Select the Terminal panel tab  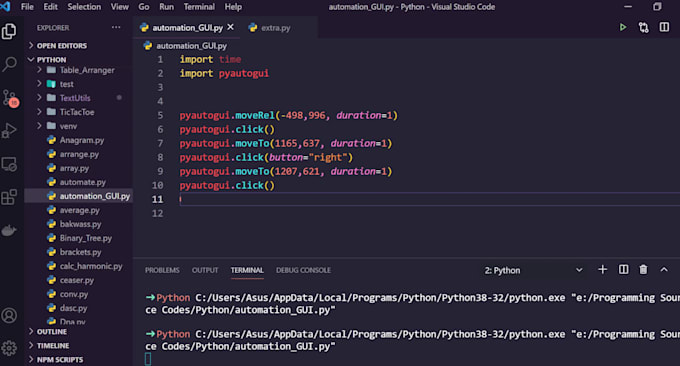pyautogui.click(x=247, y=270)
